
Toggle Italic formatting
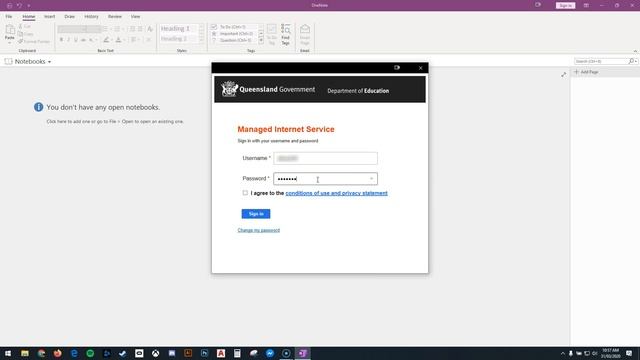69,40
